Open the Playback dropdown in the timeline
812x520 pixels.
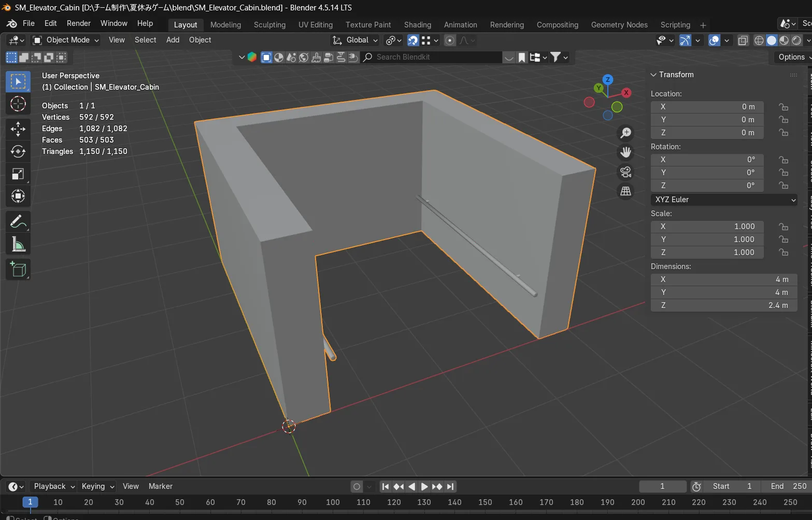coord(54,486)
